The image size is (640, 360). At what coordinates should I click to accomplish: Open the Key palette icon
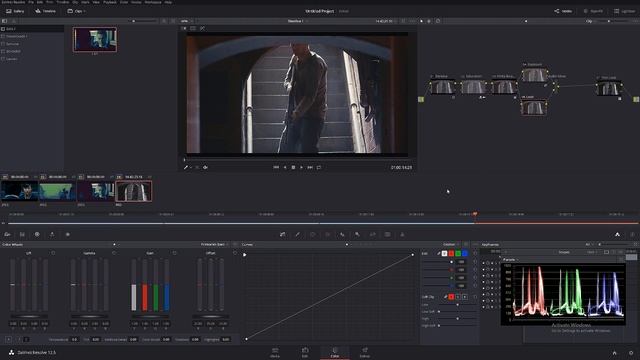pos(357,234)
